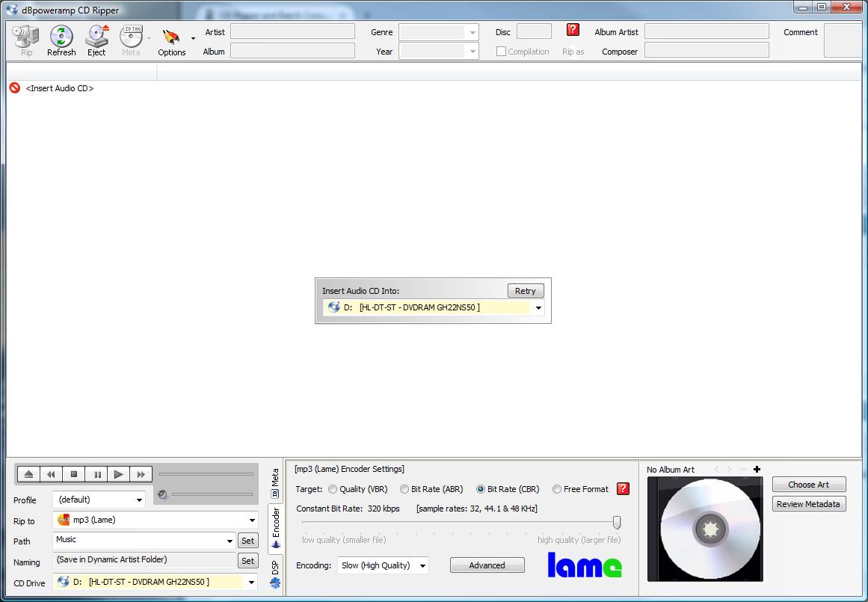Click the pause playback button

(96, 474)
